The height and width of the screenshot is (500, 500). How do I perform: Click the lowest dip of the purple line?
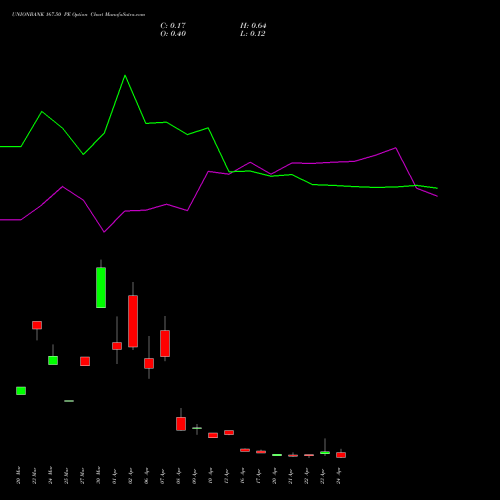pos(104,232)
